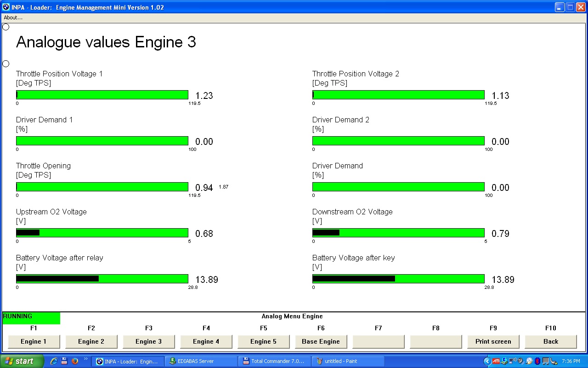
Task: Open the Windows start menu
Action: pos(21,361)
